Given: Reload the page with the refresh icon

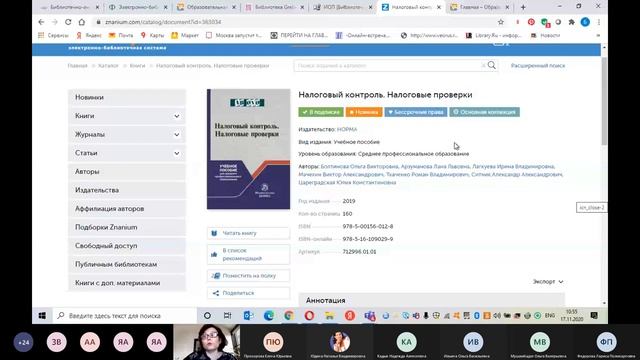Looking at the screenshot, I should pyautogui.click(x=68, y=22).
